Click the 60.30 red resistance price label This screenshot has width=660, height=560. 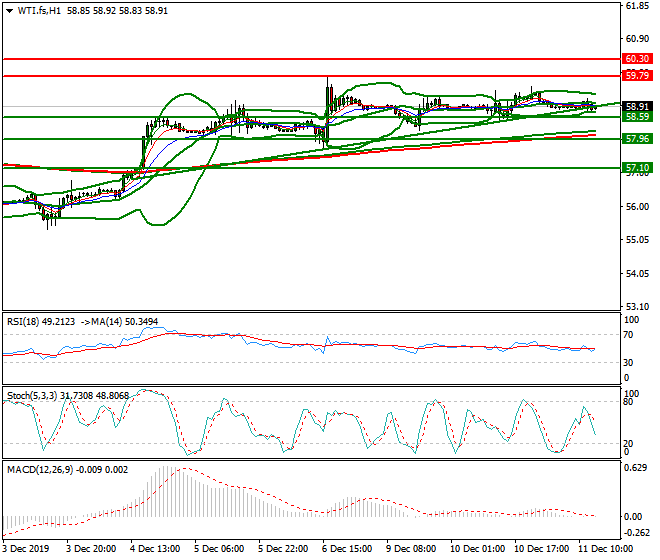click(637, 59)
